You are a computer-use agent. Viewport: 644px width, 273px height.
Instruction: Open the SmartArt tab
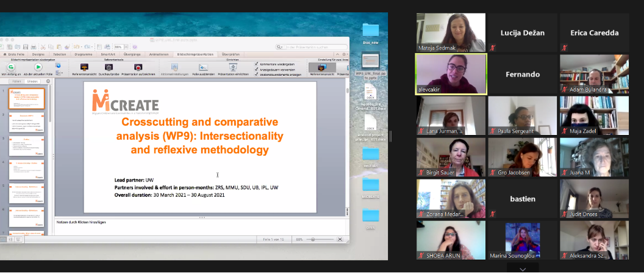point(108,54)
